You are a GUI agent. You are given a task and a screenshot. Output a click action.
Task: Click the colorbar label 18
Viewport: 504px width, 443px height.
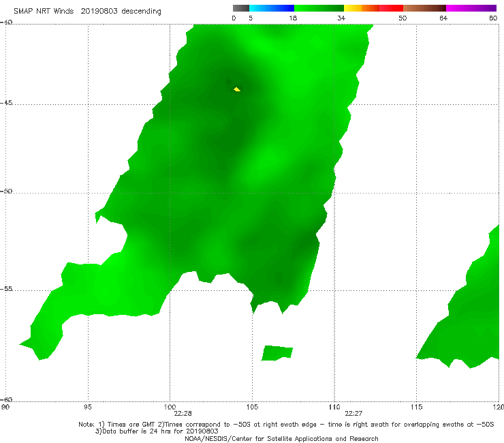pyautogui.click(x=293, y=18)
